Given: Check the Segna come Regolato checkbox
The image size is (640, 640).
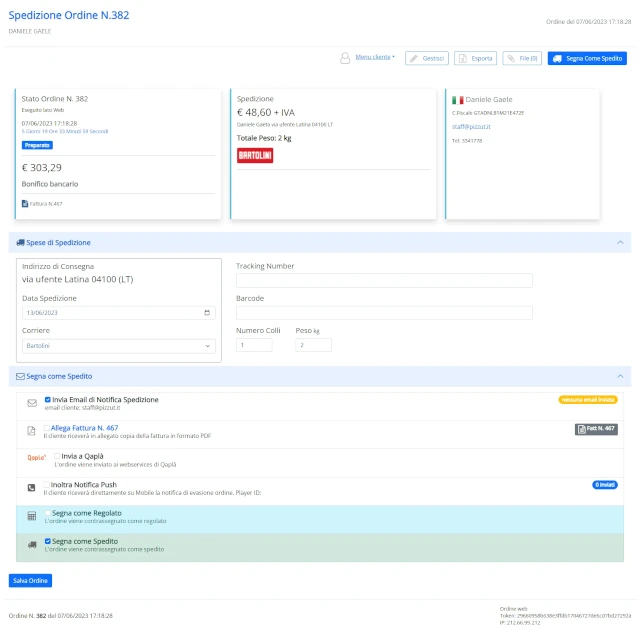Looking at the screenshot, I should (48, 513).
